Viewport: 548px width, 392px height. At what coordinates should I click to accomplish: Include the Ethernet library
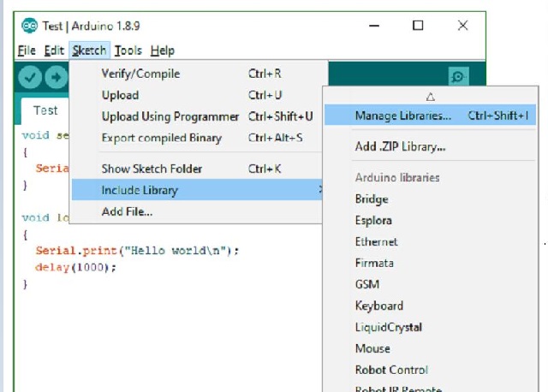(x=430, y=241)
